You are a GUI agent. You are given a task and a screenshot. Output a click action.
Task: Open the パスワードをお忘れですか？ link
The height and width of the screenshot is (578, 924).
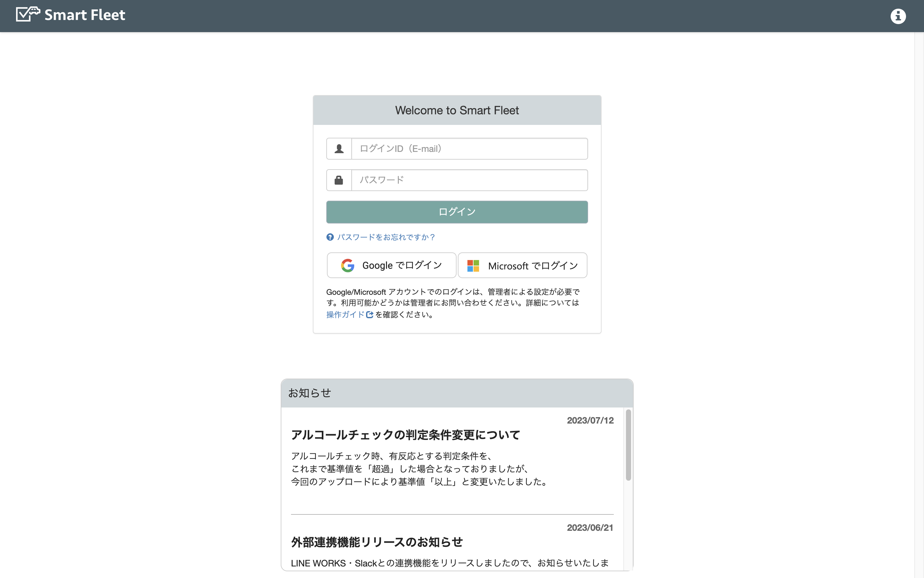pos(386,237)
